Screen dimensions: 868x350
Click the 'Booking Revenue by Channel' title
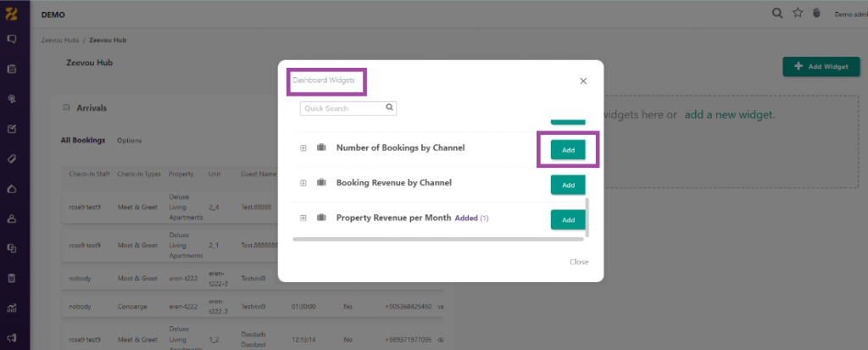pos(394,183)
